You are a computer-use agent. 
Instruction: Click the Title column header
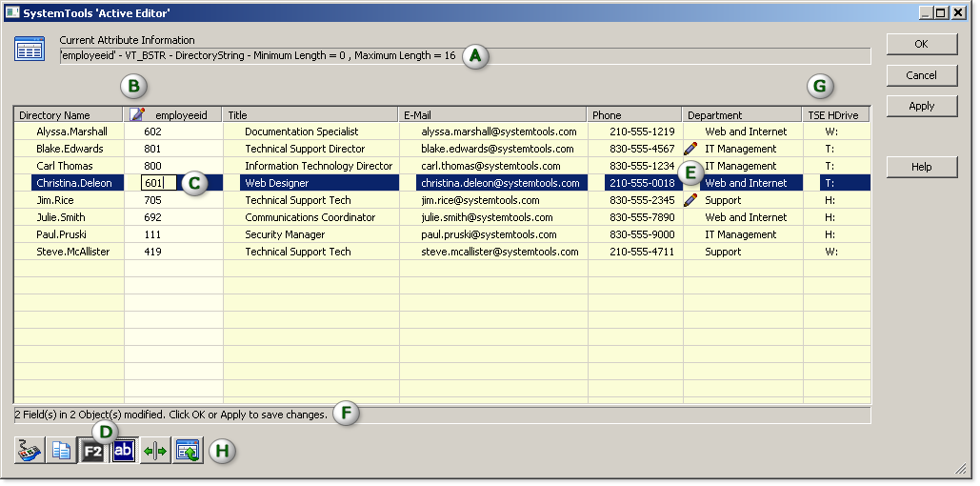click(x=310, y=115)
